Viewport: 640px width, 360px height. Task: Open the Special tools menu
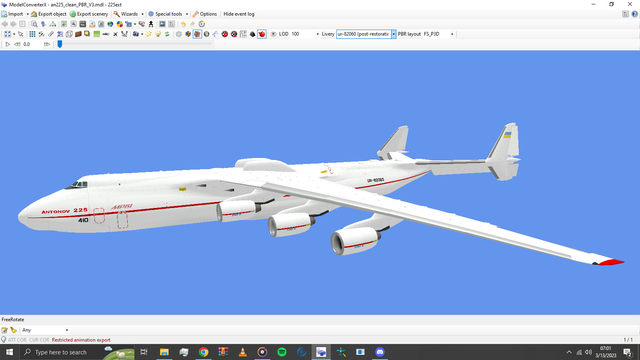click(x=165, y=14)
